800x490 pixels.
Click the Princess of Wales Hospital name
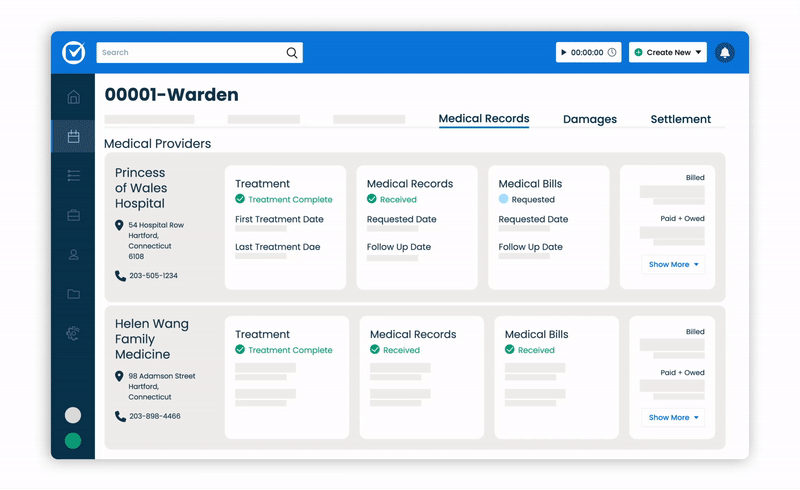tap(141, 188)
